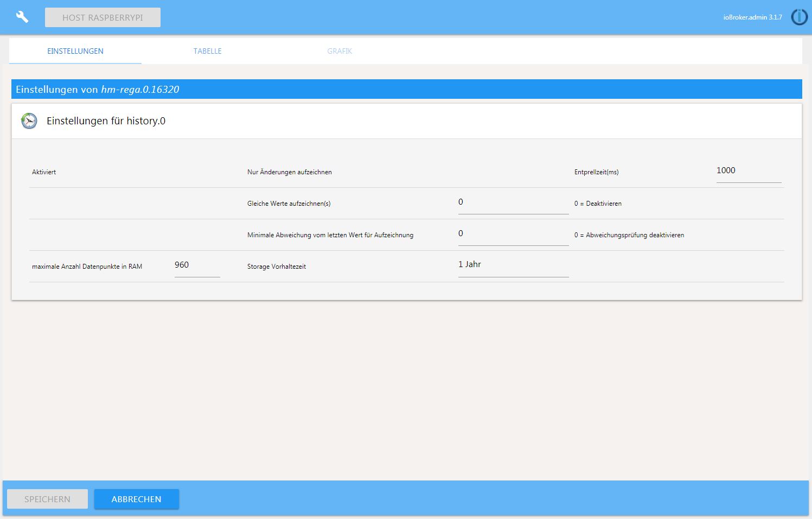Click the 'Aktiviert' label
Screen dimensions: 812x519
[x=44, y=172]
